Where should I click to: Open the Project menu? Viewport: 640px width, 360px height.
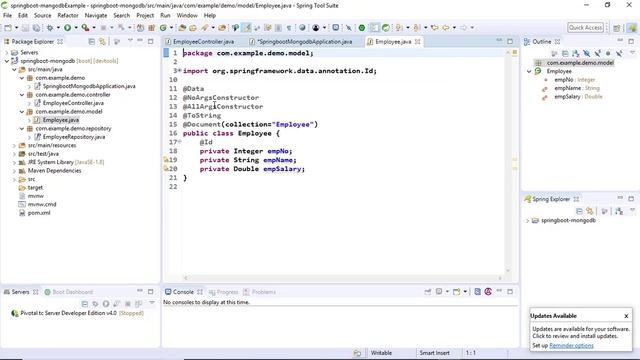pos(145,16)
